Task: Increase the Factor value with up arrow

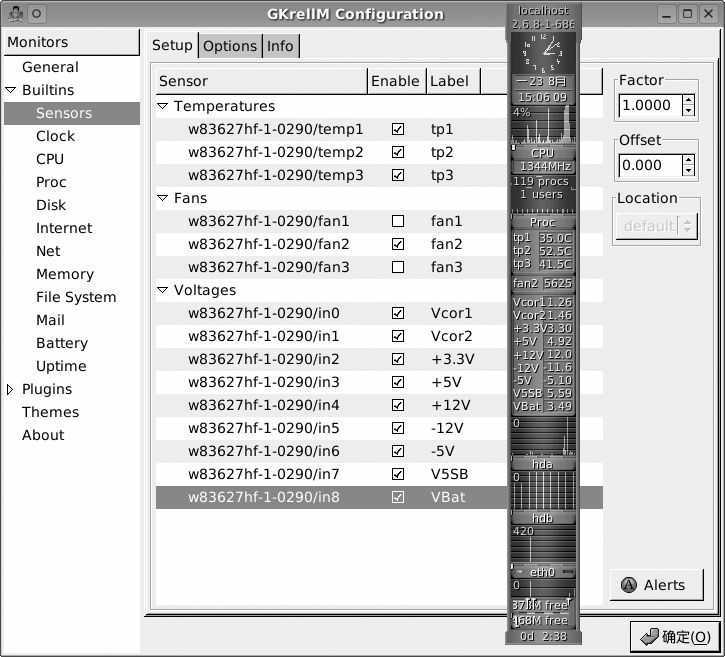Action: click(x=688, y=100)
